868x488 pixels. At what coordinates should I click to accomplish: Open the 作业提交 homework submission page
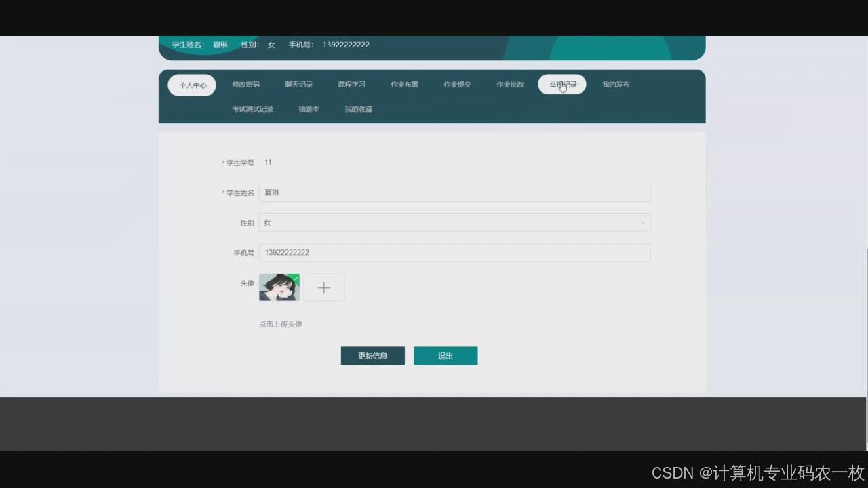tap(457, 84)
